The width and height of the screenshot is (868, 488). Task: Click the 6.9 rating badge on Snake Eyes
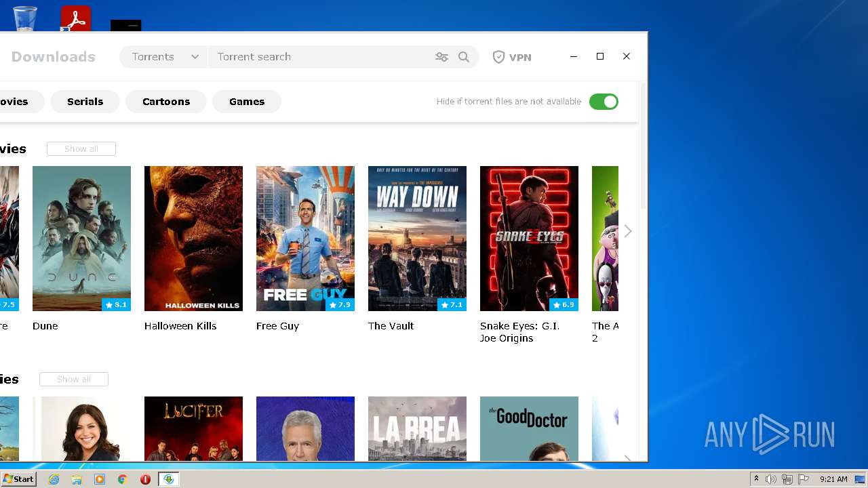(564, 305)
